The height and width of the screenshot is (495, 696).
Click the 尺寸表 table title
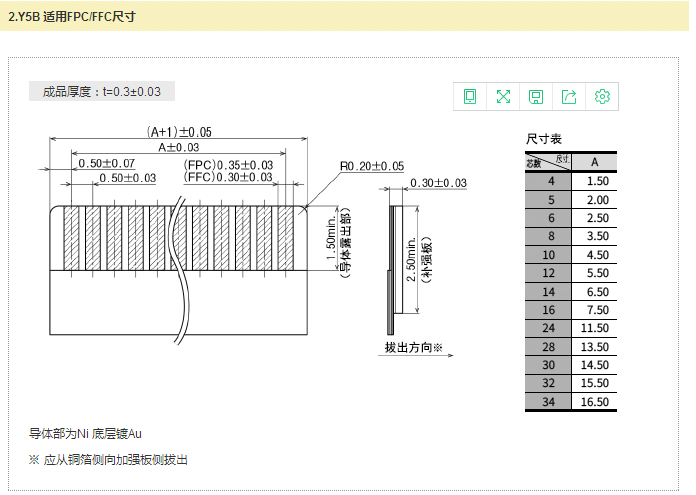[x=544, y=139]
